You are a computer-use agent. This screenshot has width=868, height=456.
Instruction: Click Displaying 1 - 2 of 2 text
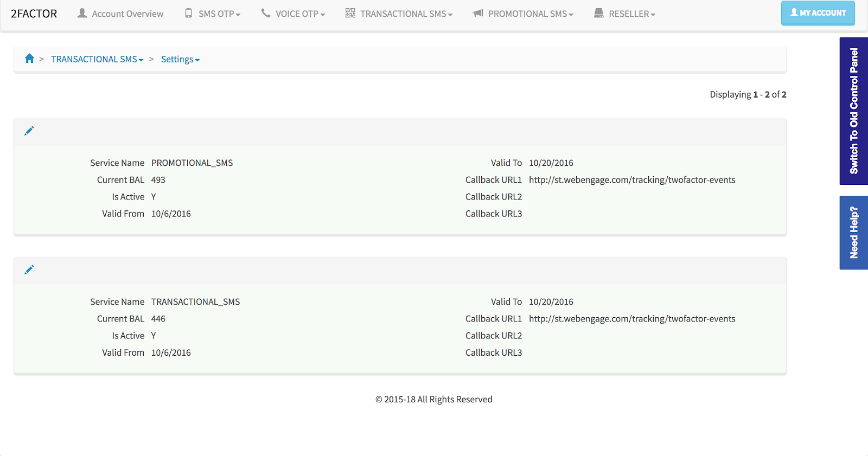748,94
